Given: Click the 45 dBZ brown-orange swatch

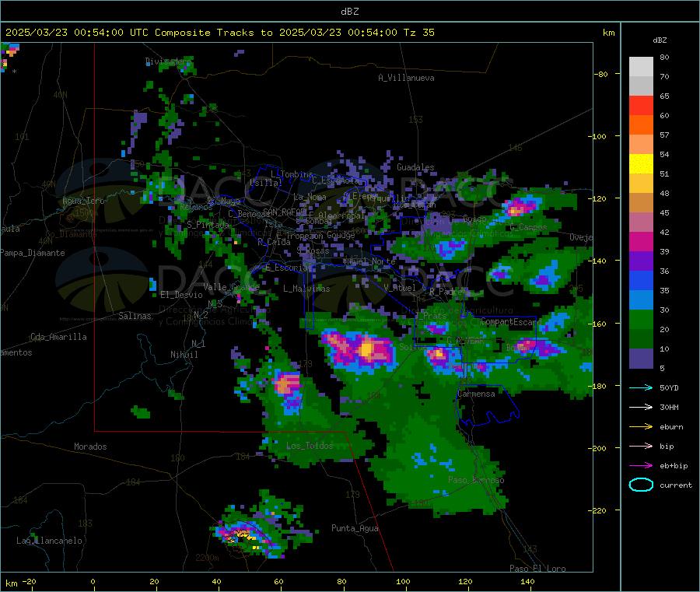Looking at the screenshot, I should [641, 203].
